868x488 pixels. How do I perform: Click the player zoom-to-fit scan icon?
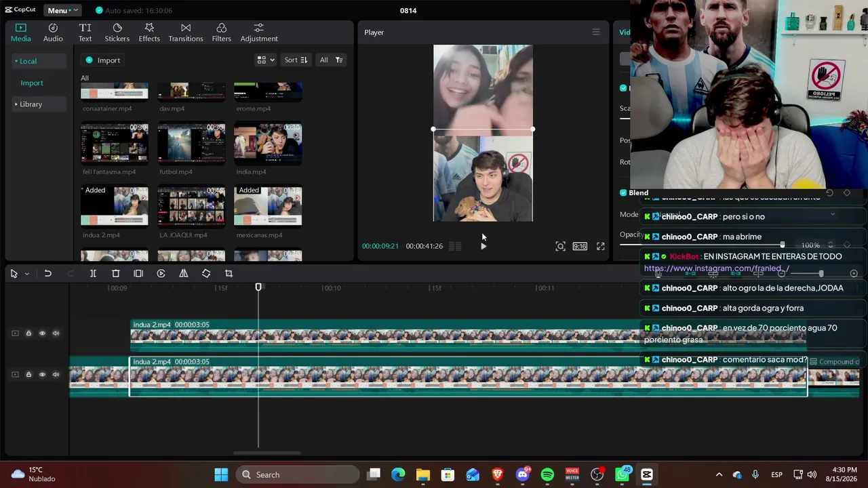560,246
